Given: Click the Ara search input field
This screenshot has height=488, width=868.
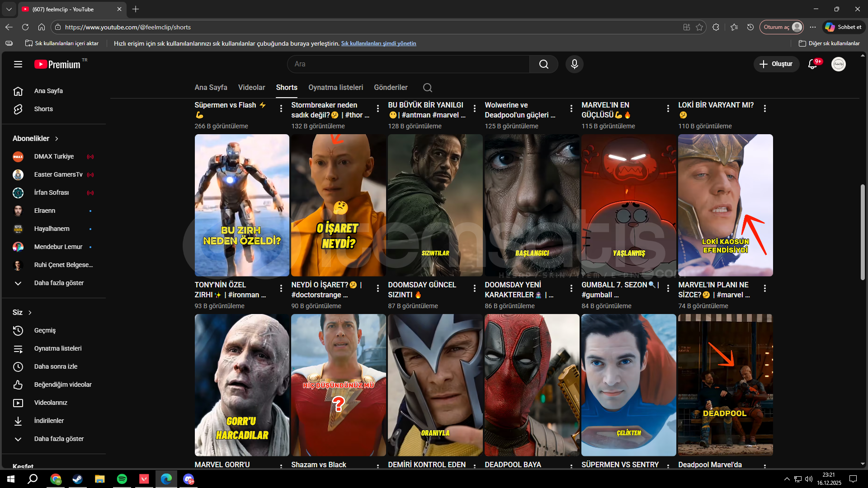Looking at the screenshot, I should pos(407,64).
